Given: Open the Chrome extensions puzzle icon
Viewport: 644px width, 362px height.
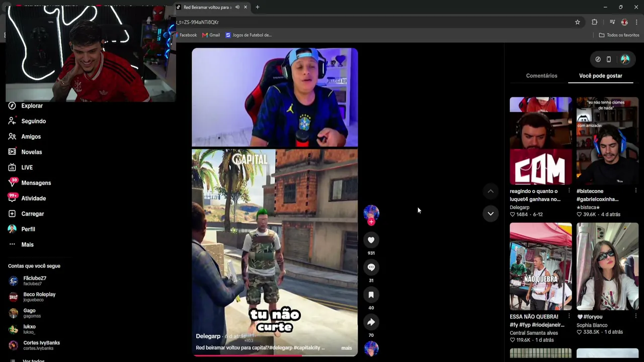Looking at the screenshot, I should pos(595,22).
